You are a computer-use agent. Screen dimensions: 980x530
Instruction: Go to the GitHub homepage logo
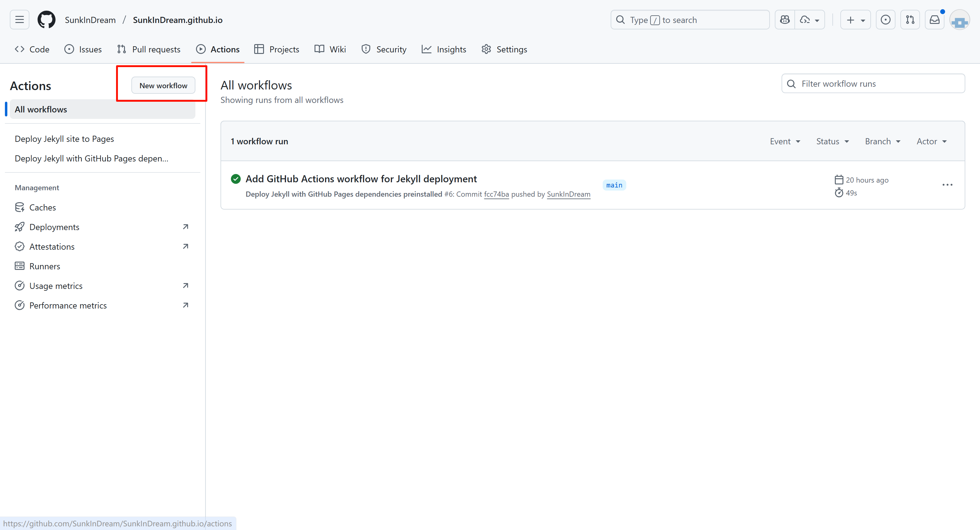click(47, 20)
